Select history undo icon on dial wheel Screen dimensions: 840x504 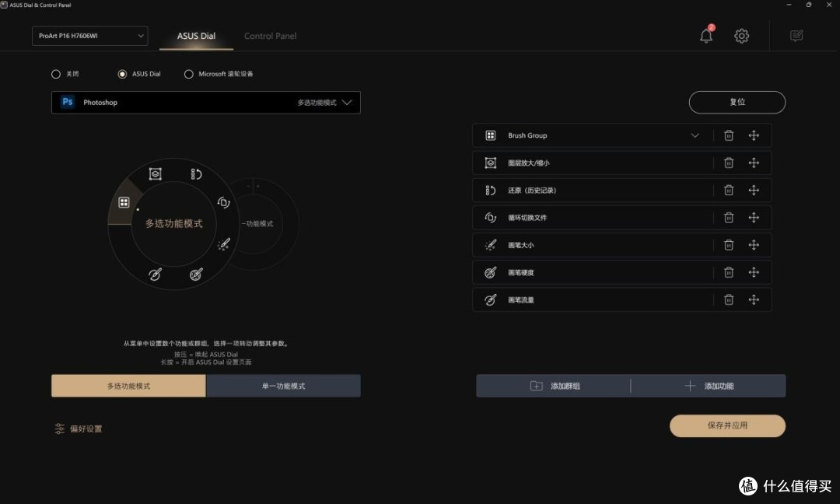(195, 174)
